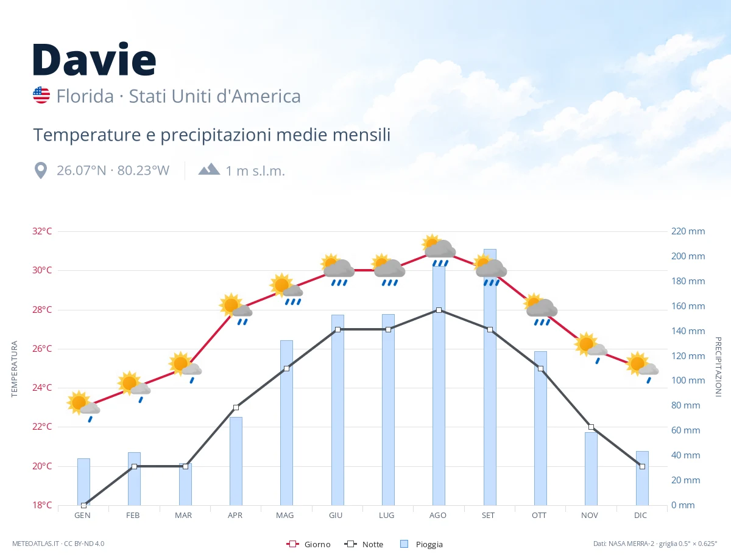Click the 32°C axis label

(42, 231)
